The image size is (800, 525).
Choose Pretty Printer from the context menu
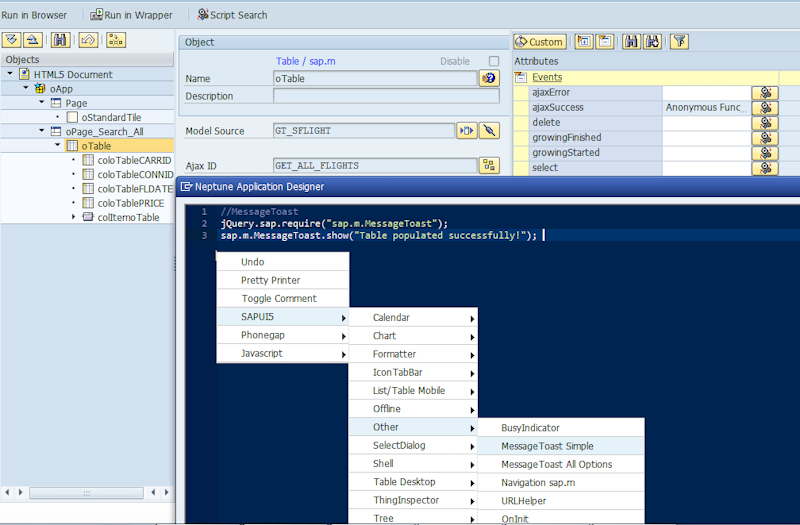coord(283,281)
